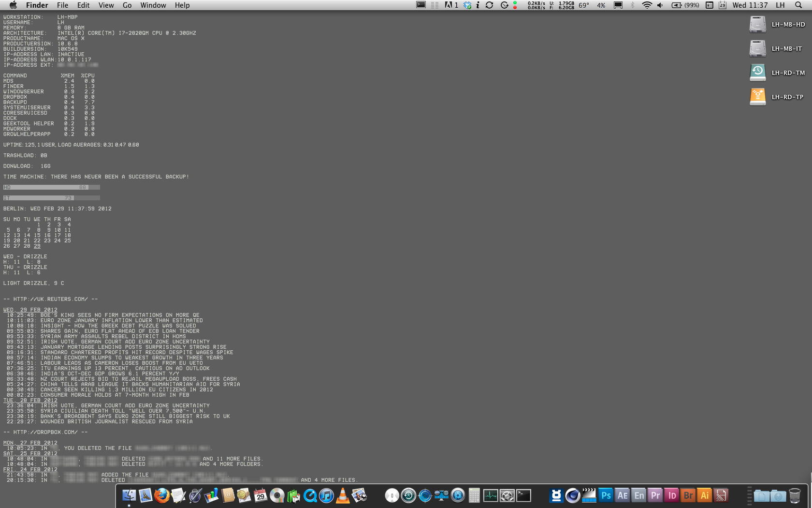The image size is (812, 508).
Task: Open After Effects in the Dock
Action: pyautogui.click(x=622, y=495)
